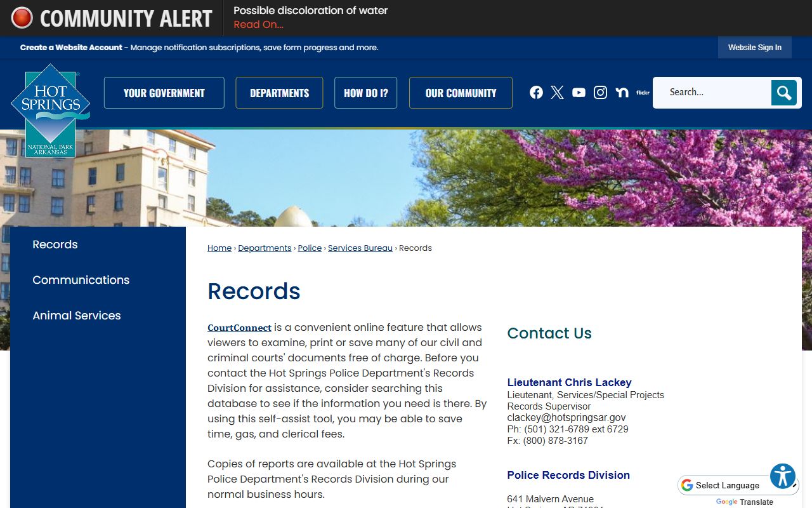The width and height of the screenshot is (812, 508).
Task: Expand the How Do I? menu
Action: click(x=365, y=93)
